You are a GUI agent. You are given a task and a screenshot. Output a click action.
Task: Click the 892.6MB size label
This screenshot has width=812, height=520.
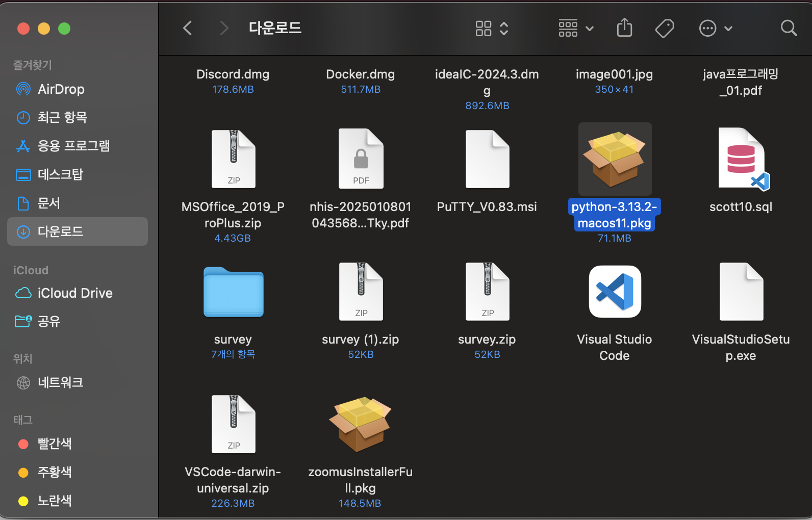(x=487, y=106)
